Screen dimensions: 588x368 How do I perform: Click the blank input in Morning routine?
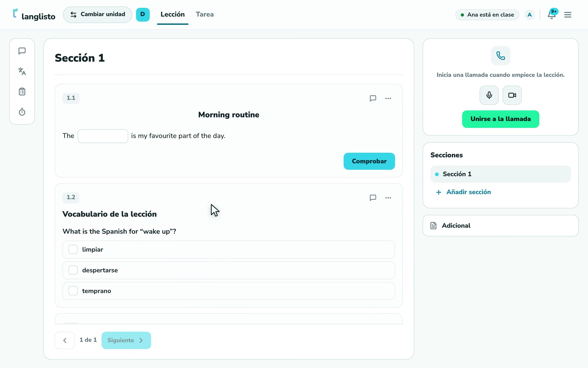103,136
